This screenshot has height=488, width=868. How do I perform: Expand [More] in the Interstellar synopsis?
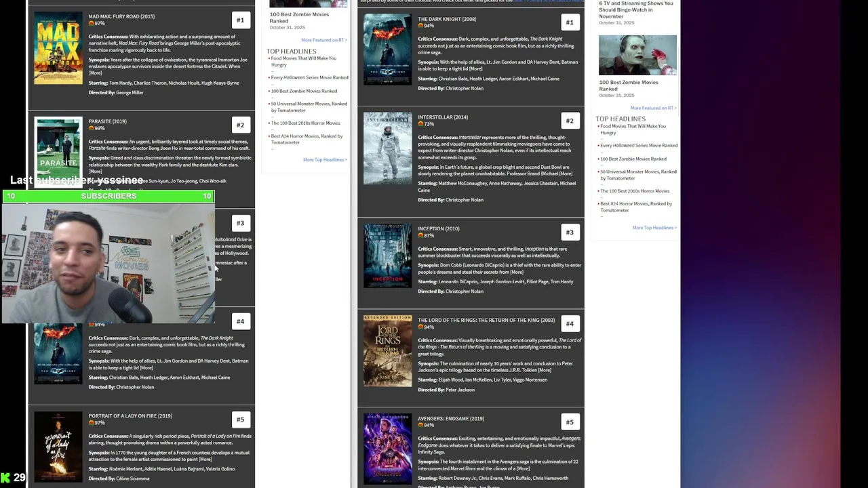click(x=565, y=174)
